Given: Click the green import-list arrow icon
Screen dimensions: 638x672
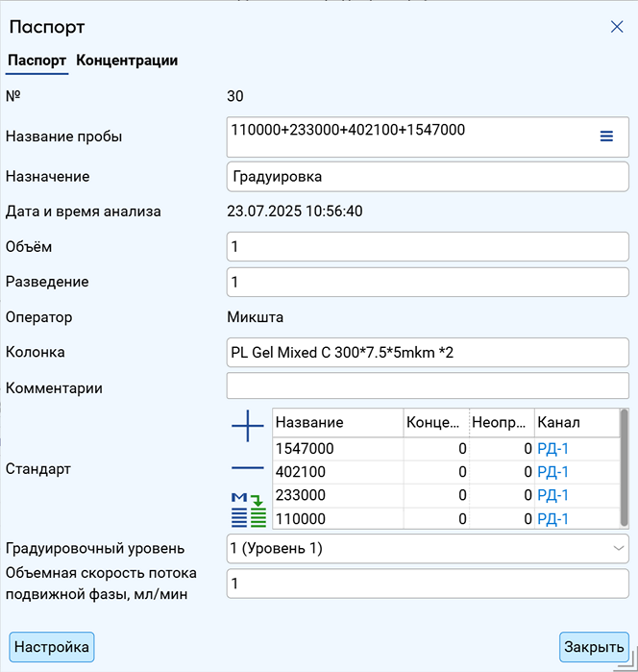Looking at the screenshot, I should pyautogui.click(x=258, y=510).
